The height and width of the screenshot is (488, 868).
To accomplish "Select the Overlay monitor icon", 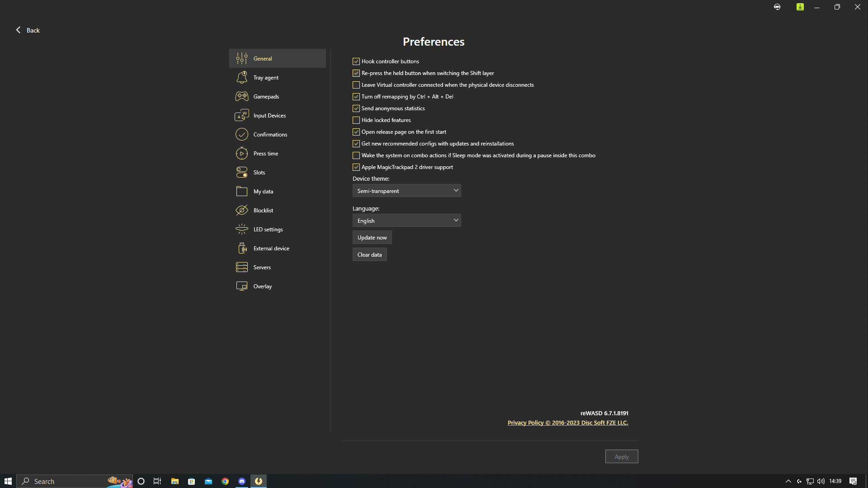I will coord(242,286).
